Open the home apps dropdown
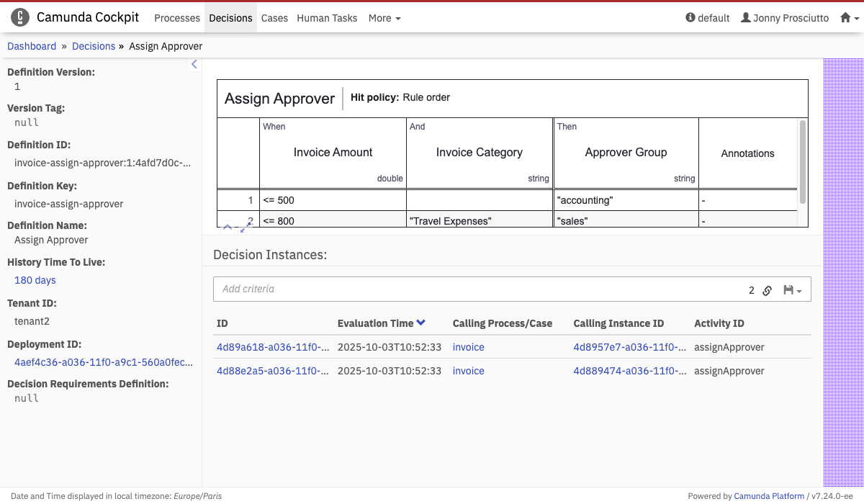 tap(850, 18)
